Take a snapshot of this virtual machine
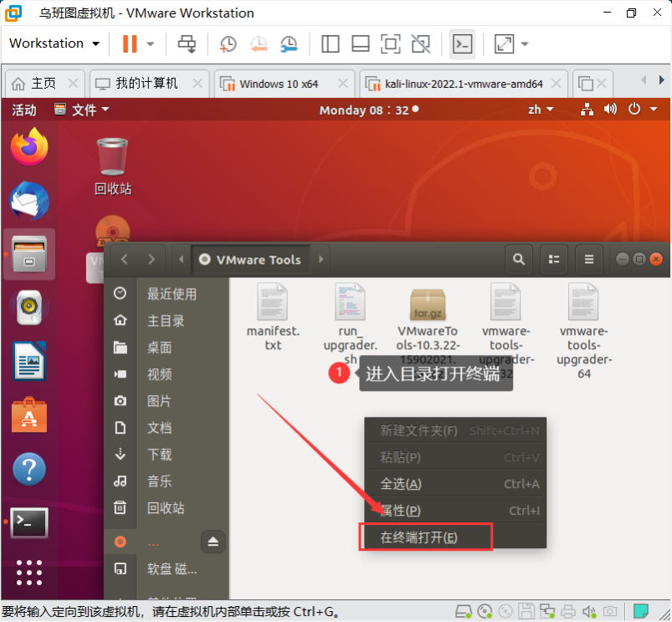Viewport: 672px width, 622px height. click(228, 44)
